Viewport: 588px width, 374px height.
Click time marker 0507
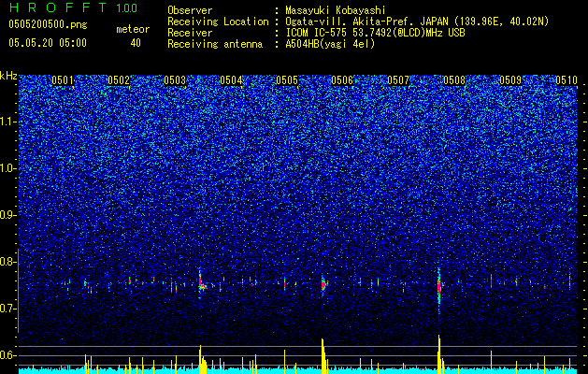(398, 80)
